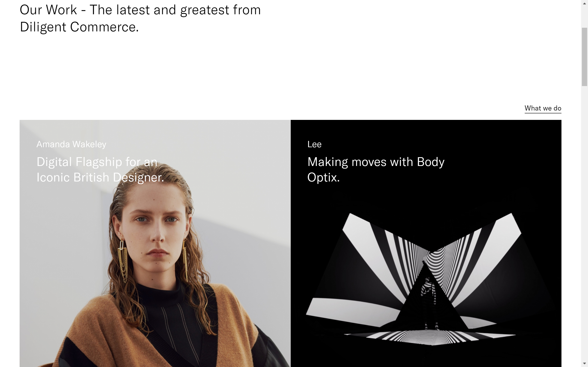Click the scrollbar up arrow
This screenshot has height=367, width=588.
[x=585, y=3]
